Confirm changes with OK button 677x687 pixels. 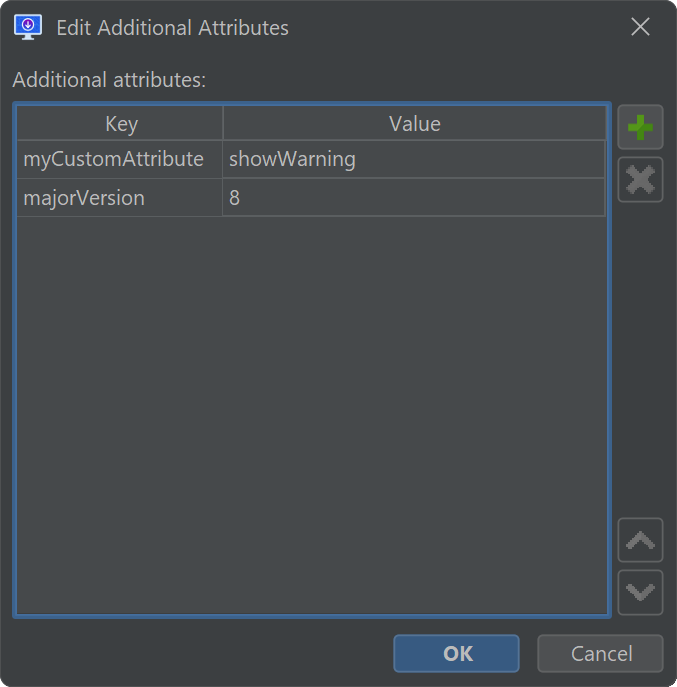[x=456, y=653]
